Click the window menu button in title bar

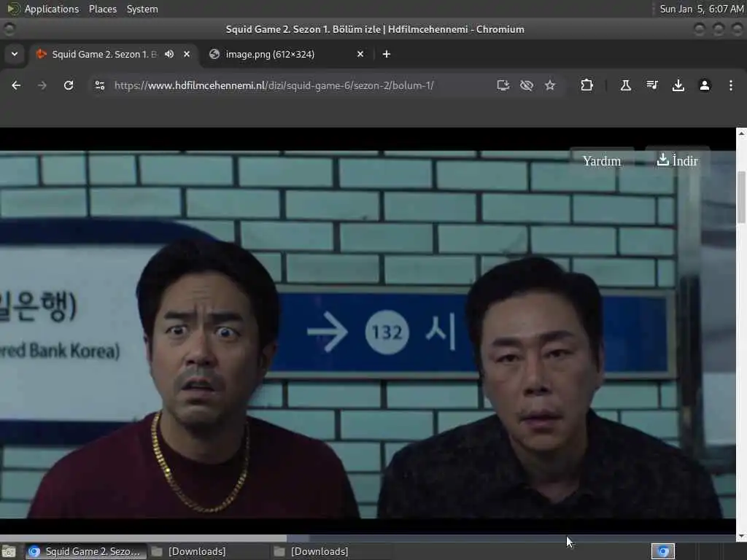click(x=9, y=29)
